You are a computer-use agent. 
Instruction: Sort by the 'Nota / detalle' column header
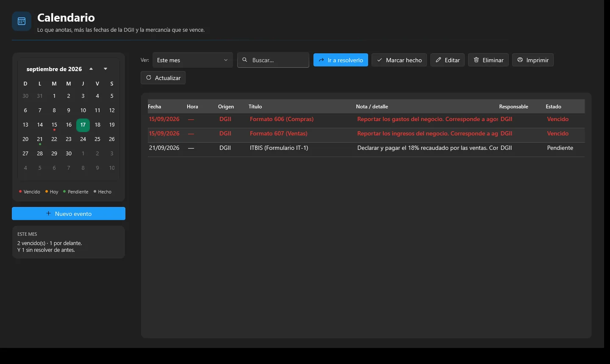point(372,107)
